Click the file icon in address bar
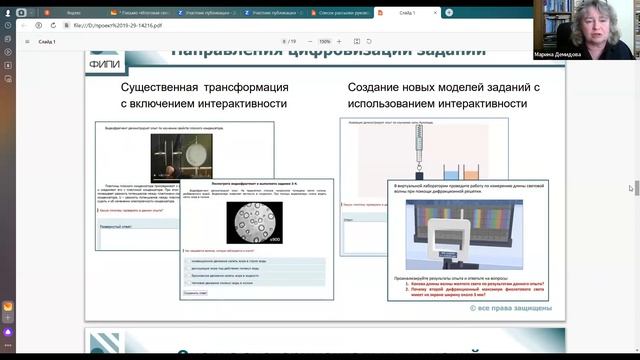Viewport: 640px width, 360px height. coord(66,25)
